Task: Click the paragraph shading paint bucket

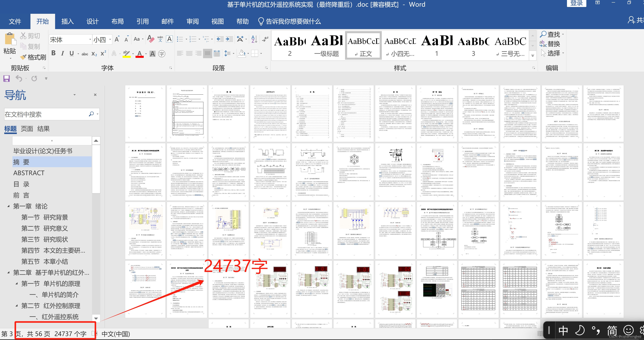Action: click(x=242, y=54)
